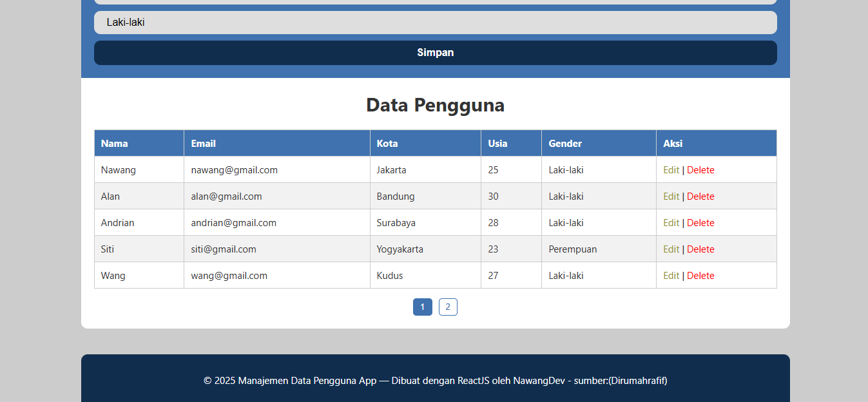Click the nawang@gmail.com email cell
868x402 pixels.
(x=234, y=170)
